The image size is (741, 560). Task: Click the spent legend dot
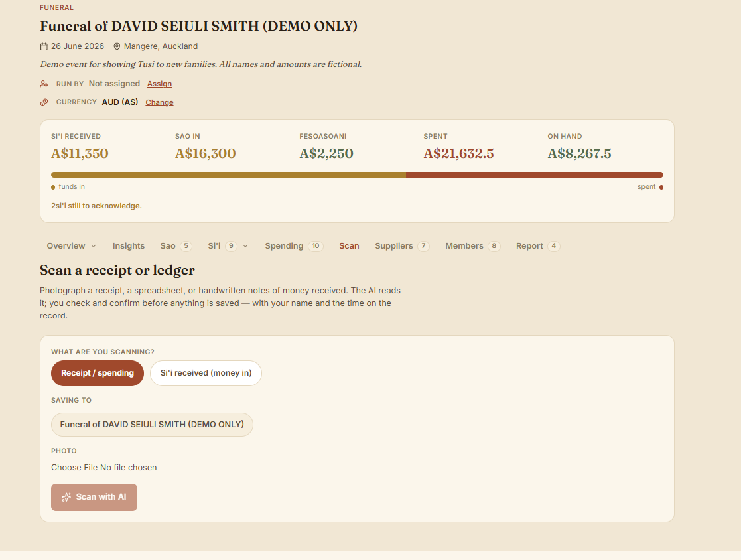(x=661, y=187)
